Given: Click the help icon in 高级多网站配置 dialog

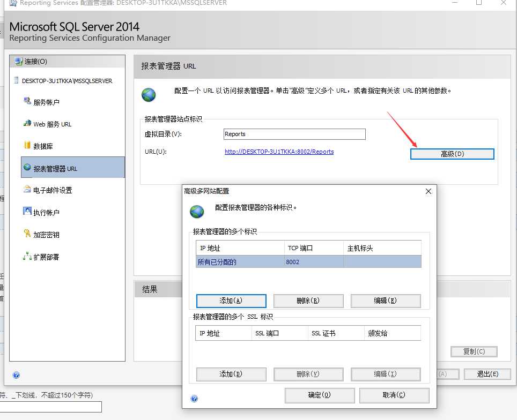Looking at the screenshot, I should click(x=194, y=399).
